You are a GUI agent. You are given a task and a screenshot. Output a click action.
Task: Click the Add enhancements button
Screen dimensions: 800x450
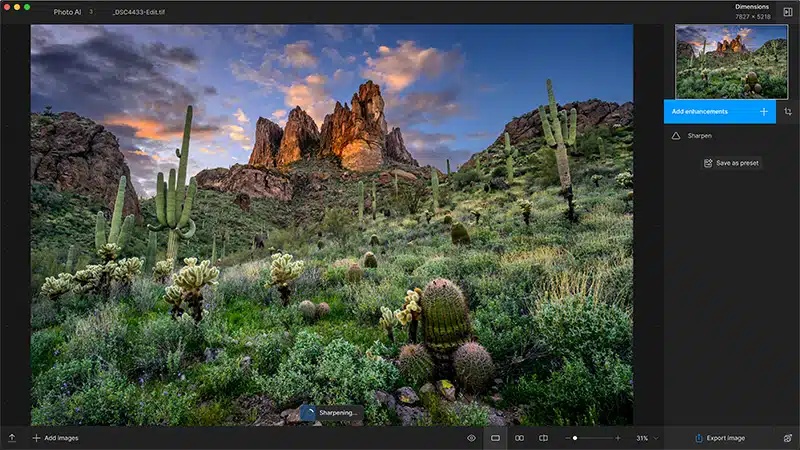click(x=719, y=112)
